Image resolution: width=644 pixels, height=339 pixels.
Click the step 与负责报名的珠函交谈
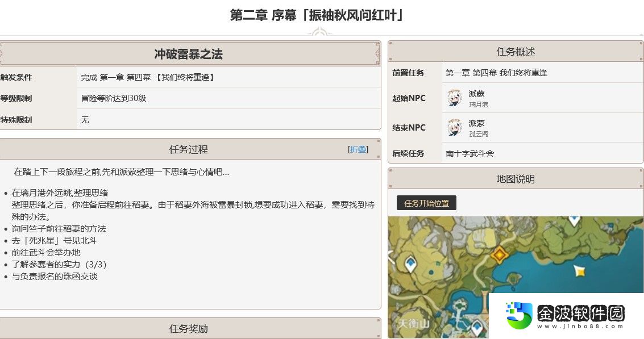(x=54, y=276)
